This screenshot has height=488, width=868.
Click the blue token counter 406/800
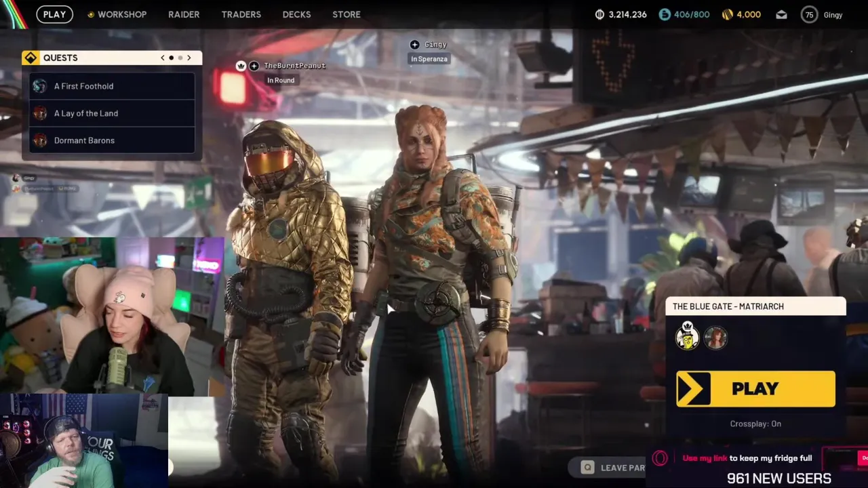tap(684, 14)
